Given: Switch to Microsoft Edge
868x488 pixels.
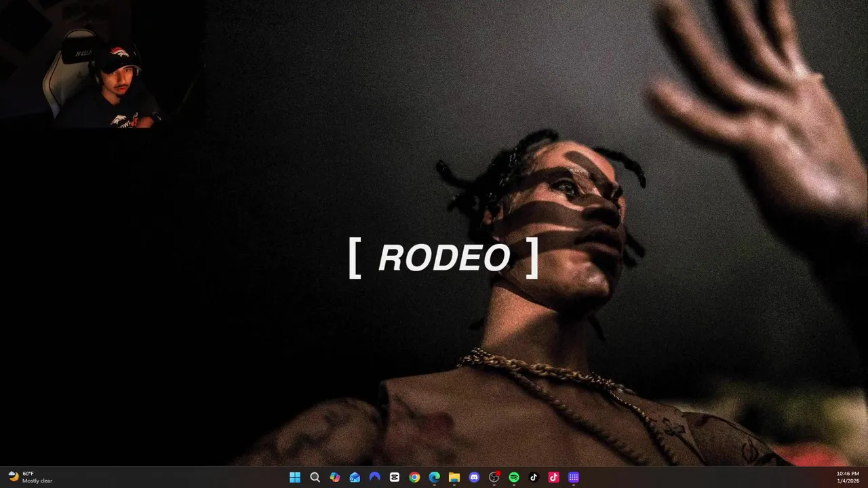Looking at the screenshot, I should 434,477.
